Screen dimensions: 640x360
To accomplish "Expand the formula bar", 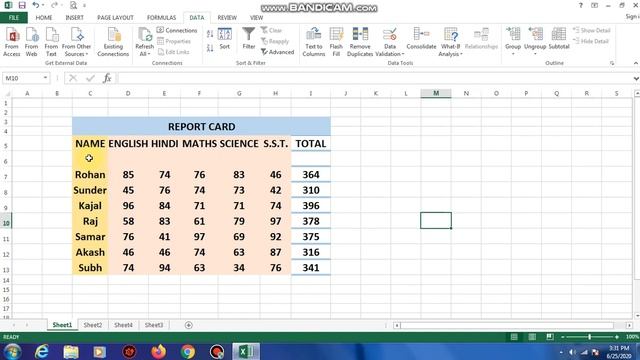I will point(636,78).
